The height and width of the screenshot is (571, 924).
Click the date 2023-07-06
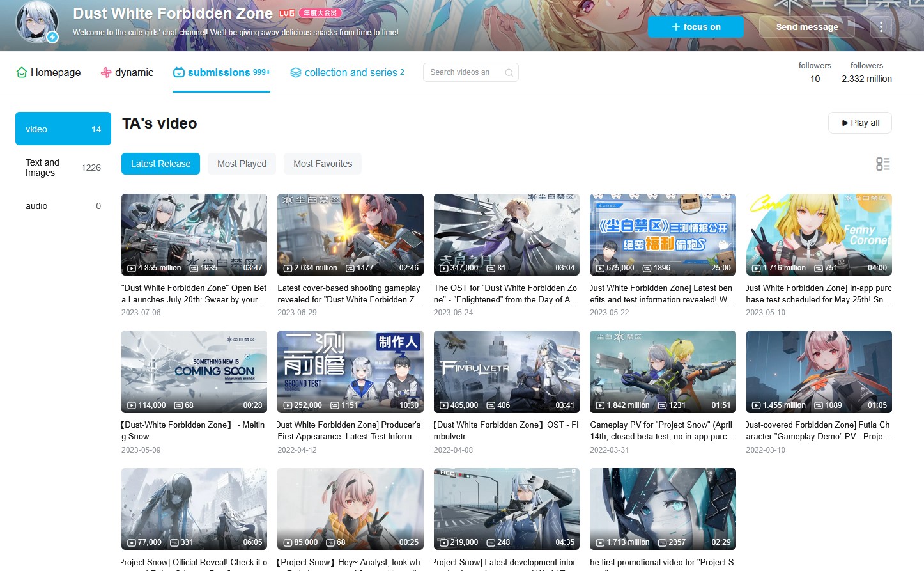(x=141, y=313)
